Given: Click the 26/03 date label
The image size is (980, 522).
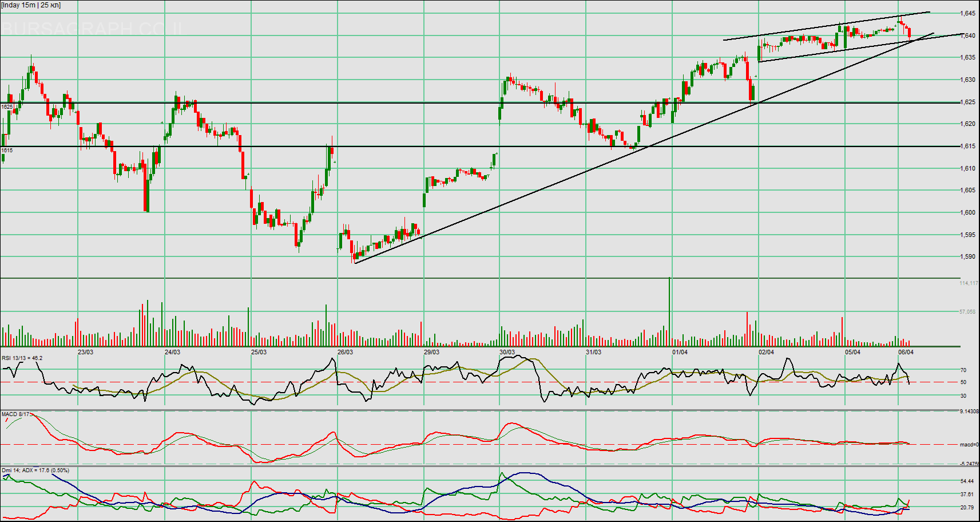Looking at the screenshot, I should pos(345,352).
